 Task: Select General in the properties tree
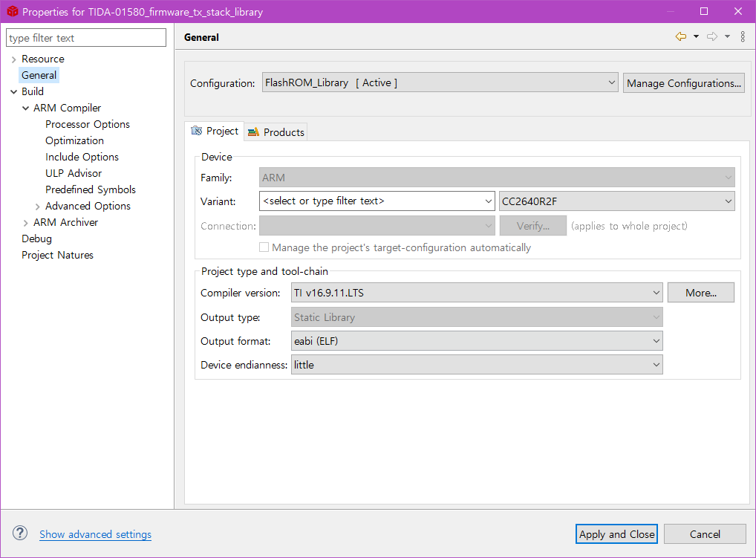39,75
